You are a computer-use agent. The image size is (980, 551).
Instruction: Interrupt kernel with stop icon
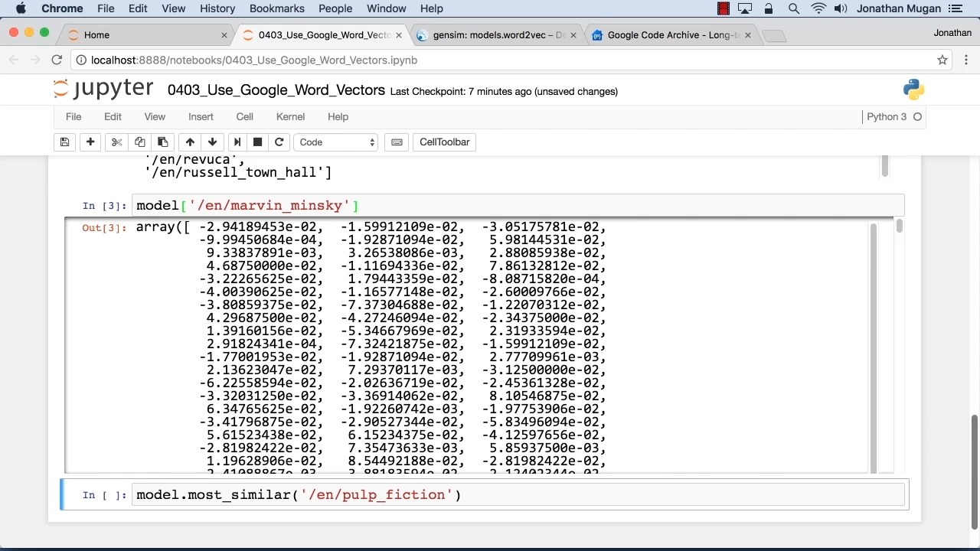pos(258,142)
